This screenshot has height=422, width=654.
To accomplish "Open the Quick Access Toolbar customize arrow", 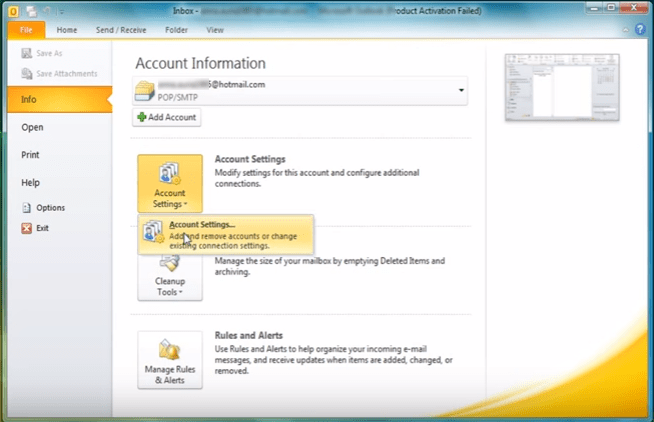I will pyautogui.click(x=61, y=12).
